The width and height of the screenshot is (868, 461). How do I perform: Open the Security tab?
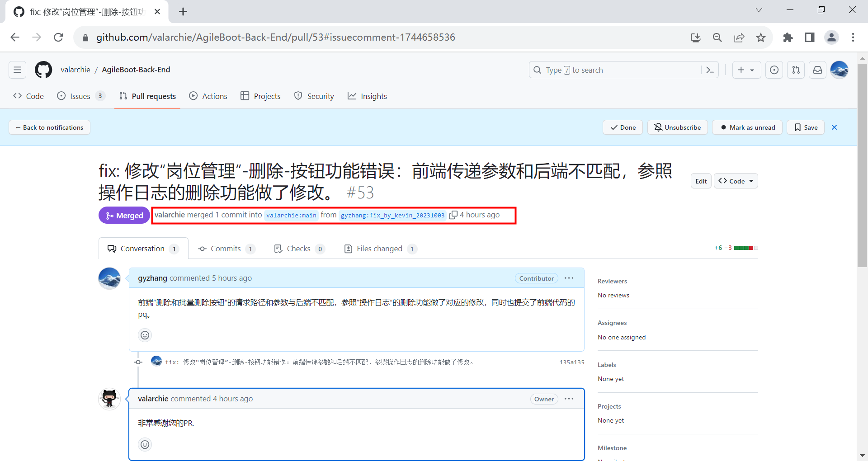pos(314,96)
